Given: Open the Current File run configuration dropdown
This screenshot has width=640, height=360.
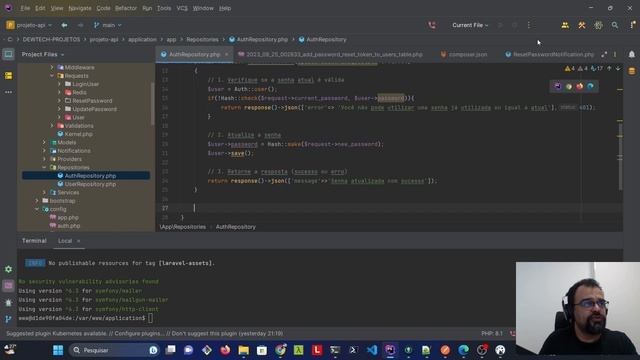Looking at the screenshot, I should (x=470, y=25).
